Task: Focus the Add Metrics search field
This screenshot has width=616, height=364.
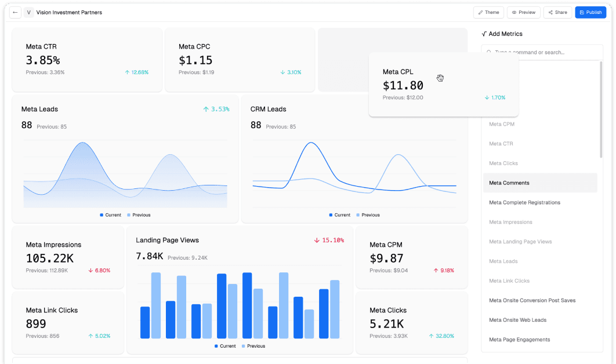Action: (542, 52)
